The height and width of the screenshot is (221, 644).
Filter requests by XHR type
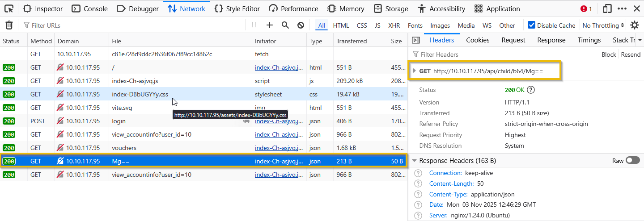(394, 25)
